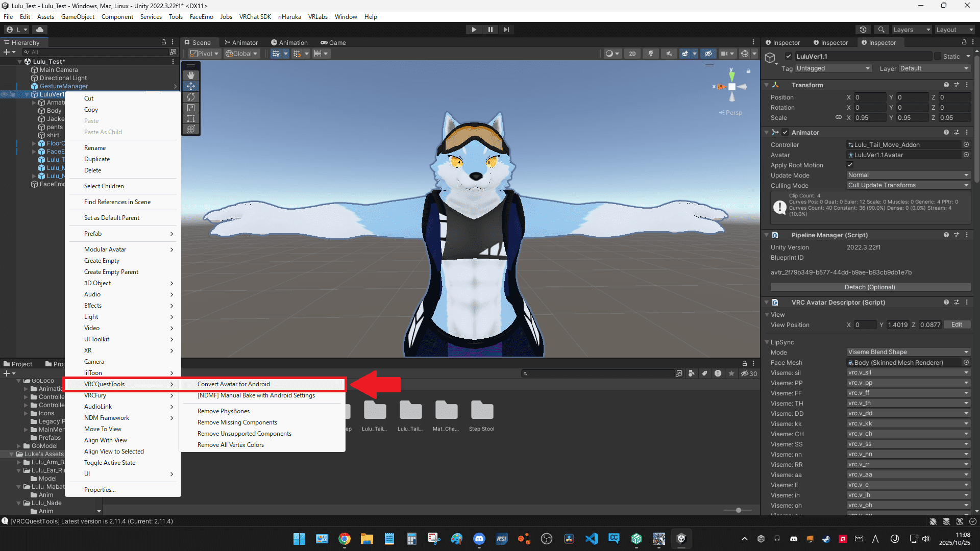Viewport: 980px width, 551px height.
Task: Toggle scene lighting in Scene view
Action: pyautogui.click(x=651, y=53)
